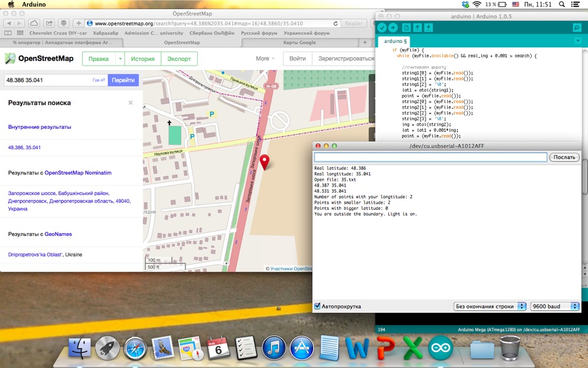Open the Arduino menu in menu bar

click(34, 4)
